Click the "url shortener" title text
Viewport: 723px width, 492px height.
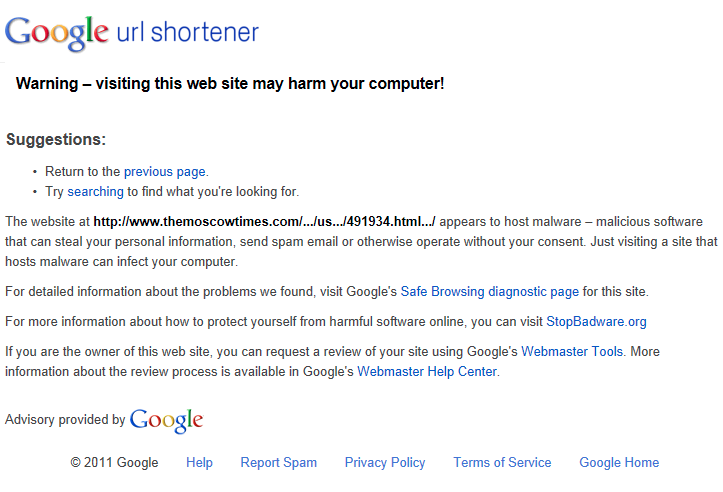click(x=188, y=32)
